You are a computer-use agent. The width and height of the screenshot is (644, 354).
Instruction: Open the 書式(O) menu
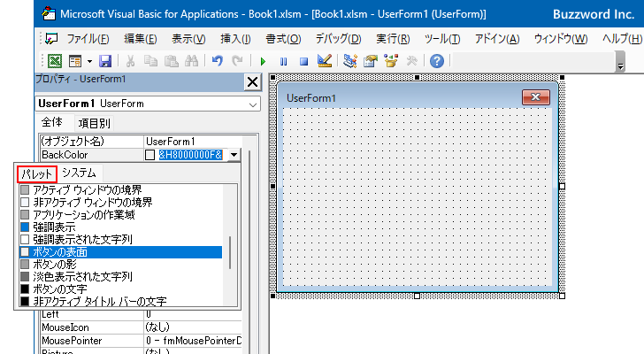coord(283,39)
